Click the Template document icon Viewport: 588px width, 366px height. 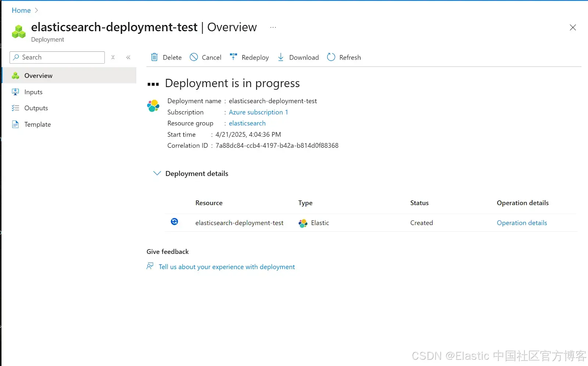pos(15,124)
